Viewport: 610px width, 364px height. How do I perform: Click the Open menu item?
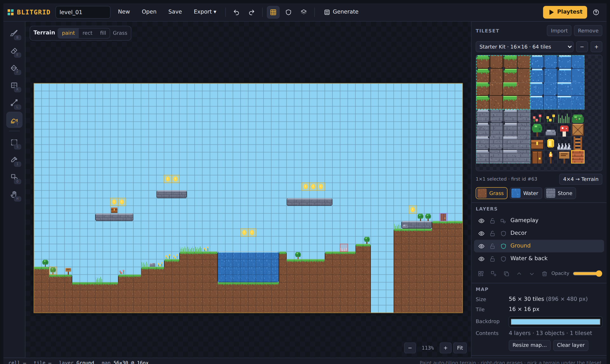149,12
